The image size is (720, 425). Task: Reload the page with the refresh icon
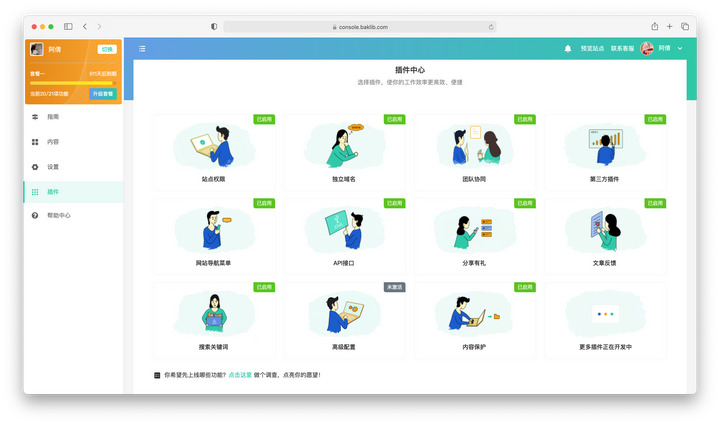coord(491,27)
